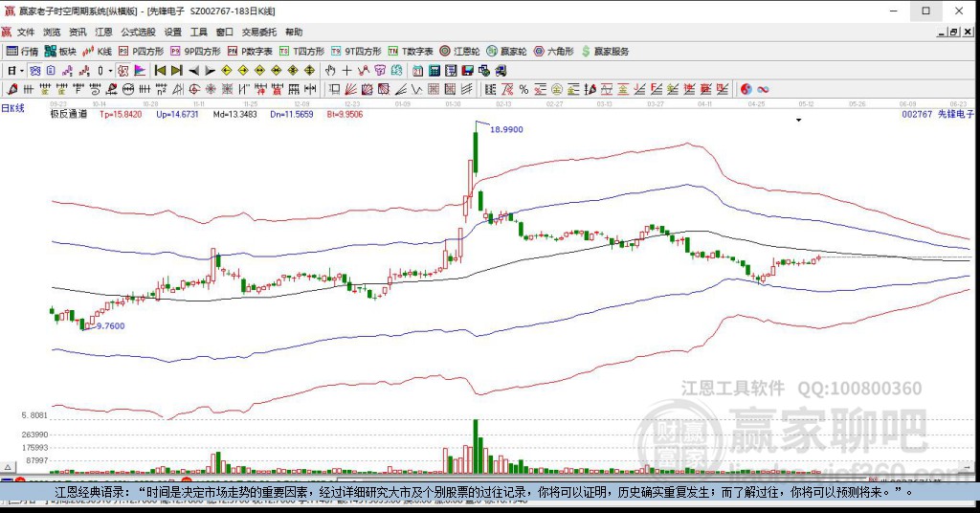Jump to last bar icon

click(x=177, y=71)
